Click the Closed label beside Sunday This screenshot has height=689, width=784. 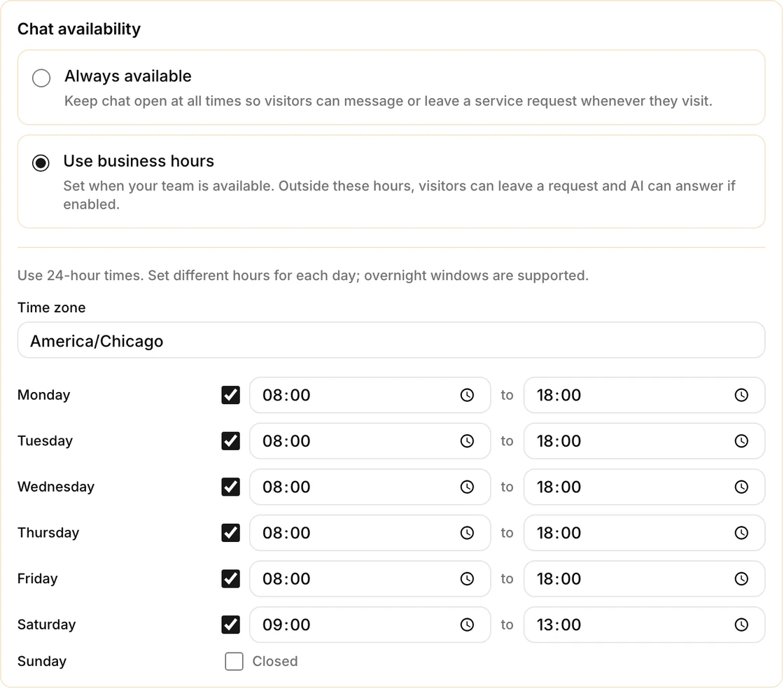tap(275, 662)
